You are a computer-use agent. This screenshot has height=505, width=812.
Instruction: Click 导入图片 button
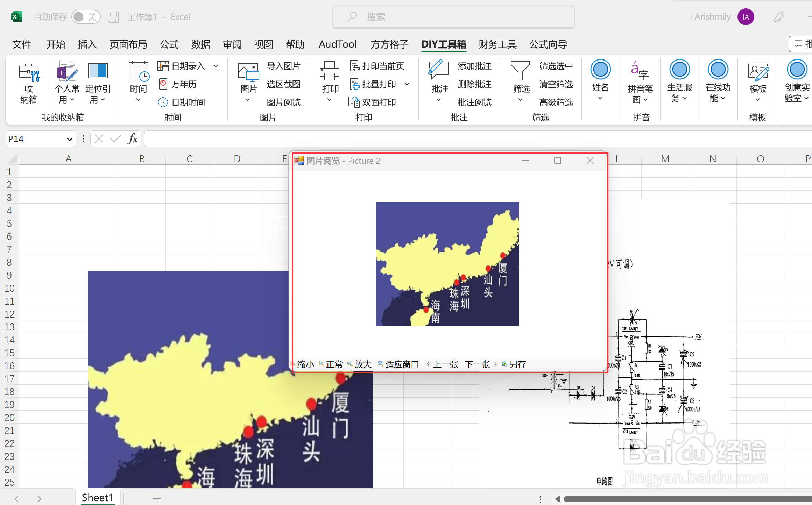pyautogui.click(x=284, y=66)
